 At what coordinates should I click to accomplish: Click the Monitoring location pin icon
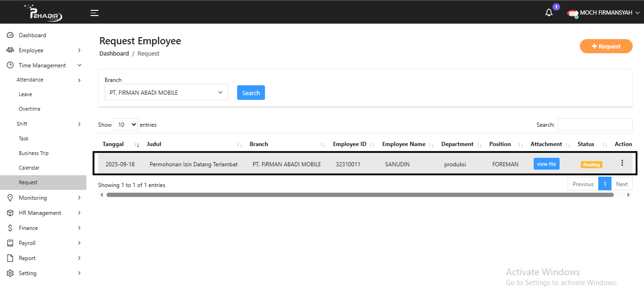click(x=10, y=198)
